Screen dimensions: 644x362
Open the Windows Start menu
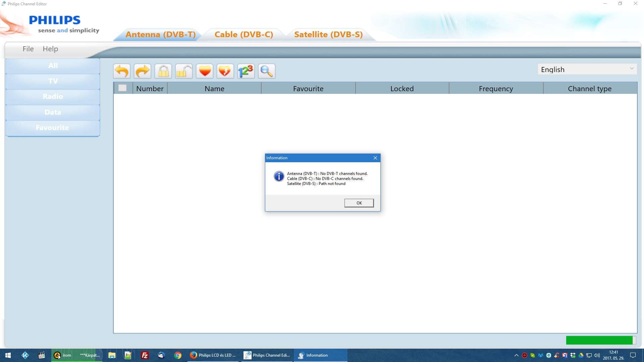click(8, 355)
